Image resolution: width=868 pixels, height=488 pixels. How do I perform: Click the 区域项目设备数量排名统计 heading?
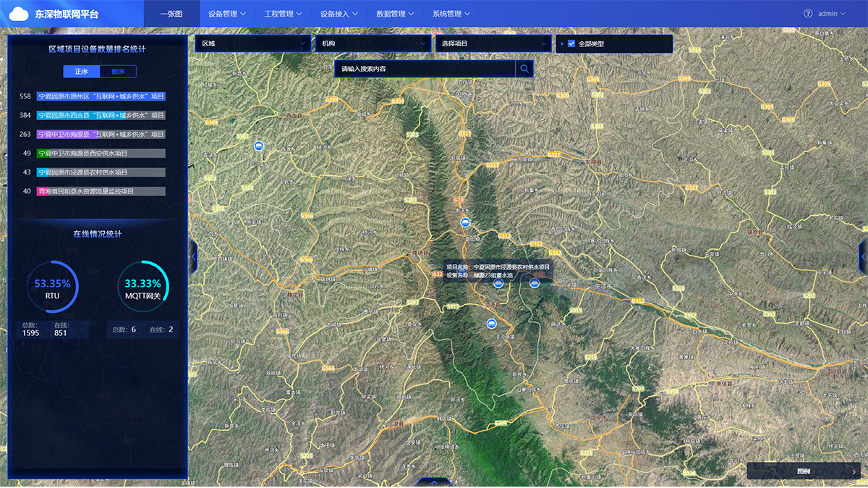pyautogui.click(x=97, y=49)
